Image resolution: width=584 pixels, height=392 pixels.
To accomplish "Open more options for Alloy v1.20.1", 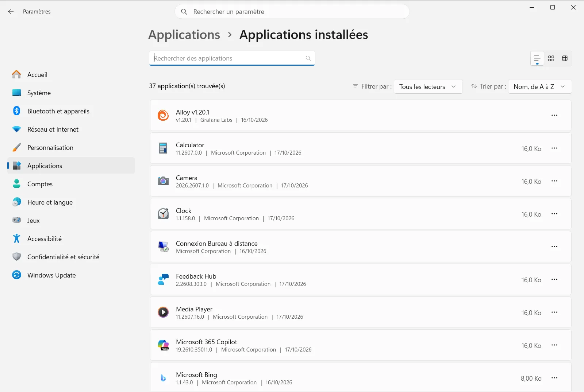I will [554, 115].
